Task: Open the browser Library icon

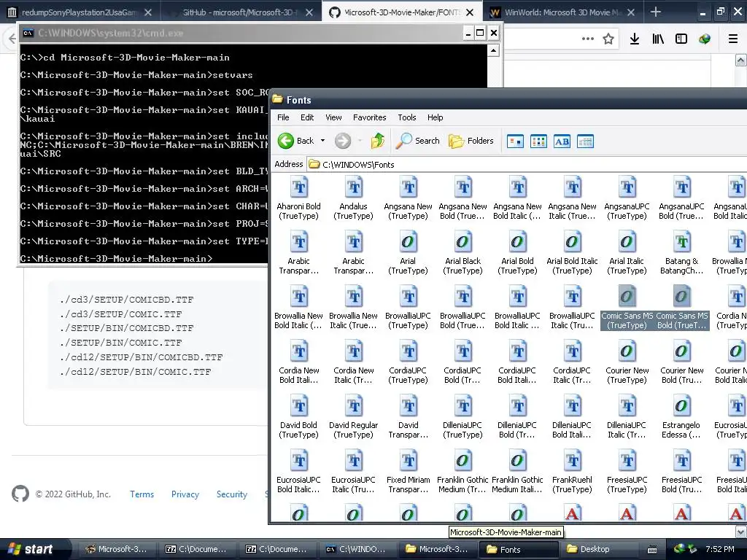Action: pos(658,39)
